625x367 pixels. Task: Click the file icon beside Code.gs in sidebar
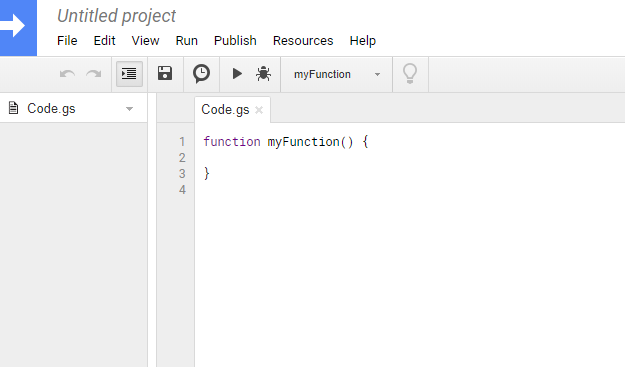[14, 108]
